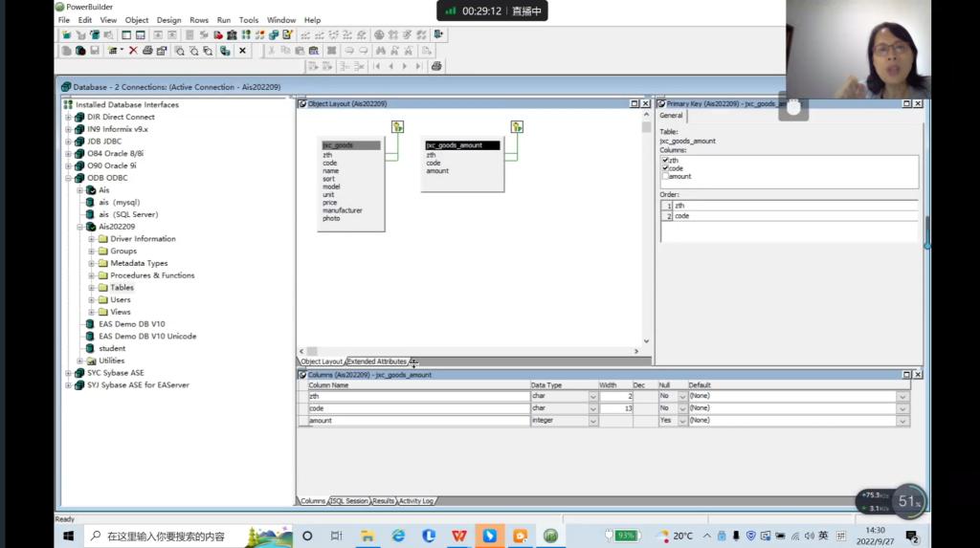The width and height of the screenshot is (980, 548).
Task: Click the WPS Office taskbar icon
Action: point(458,536)
